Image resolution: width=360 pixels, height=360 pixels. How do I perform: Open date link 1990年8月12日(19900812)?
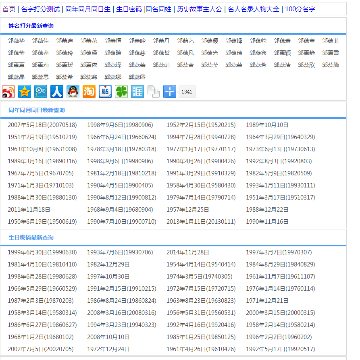point(121,198)
